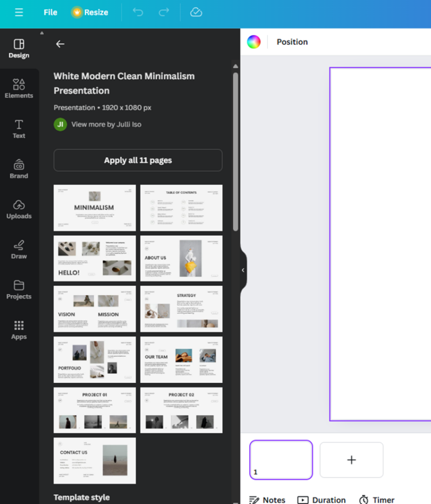Click the cloud save status icon
Image resolution: width=431 pixels, height=504 pixels.
coord(196,12)
